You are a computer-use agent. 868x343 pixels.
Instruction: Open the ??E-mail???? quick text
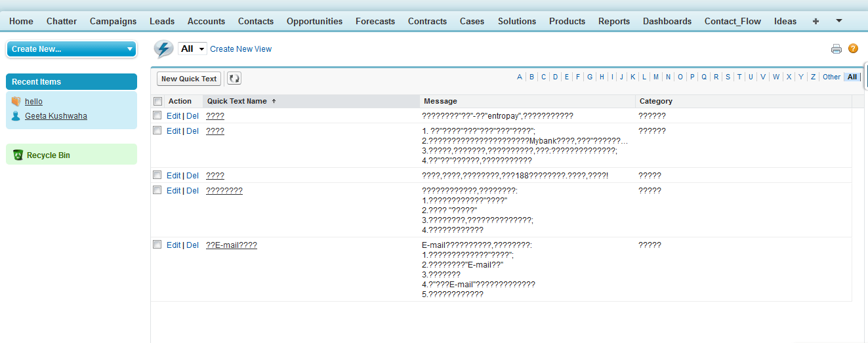(232, 245)
